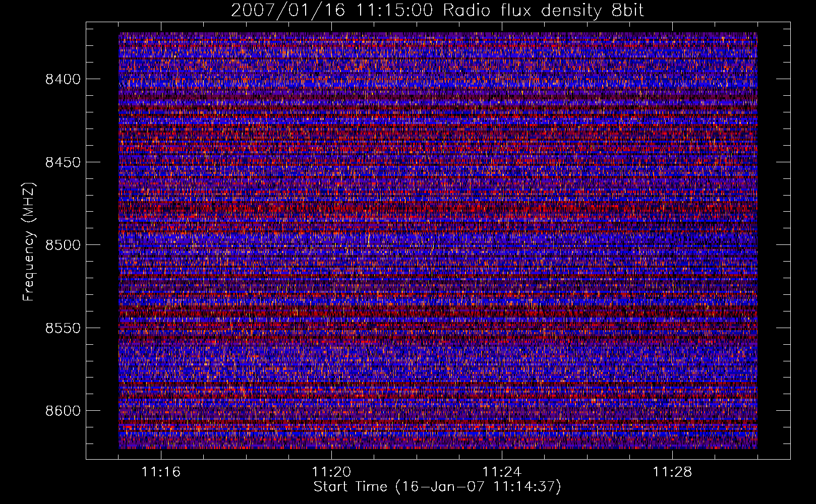Click the 11:20 time tick label

331,472
